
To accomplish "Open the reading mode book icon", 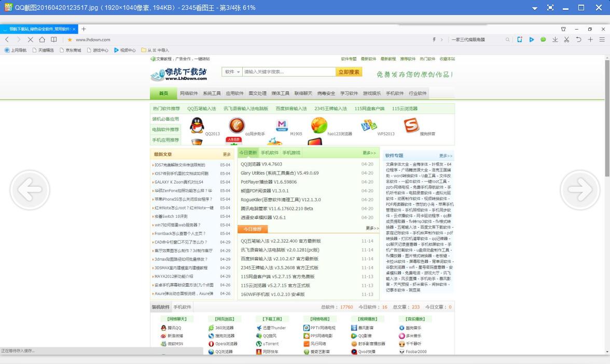I will point(54,39).
